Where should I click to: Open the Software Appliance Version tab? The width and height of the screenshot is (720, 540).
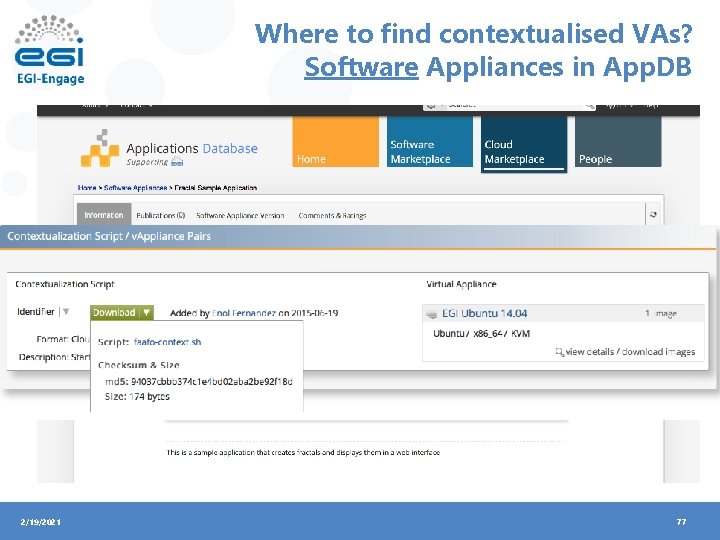click(240, 215)
